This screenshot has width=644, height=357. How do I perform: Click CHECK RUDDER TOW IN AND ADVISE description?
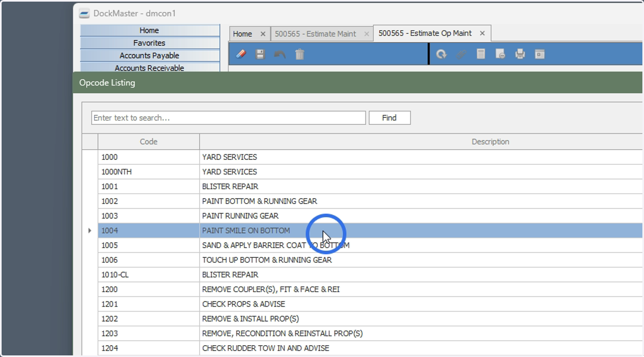tap(266, 348)
